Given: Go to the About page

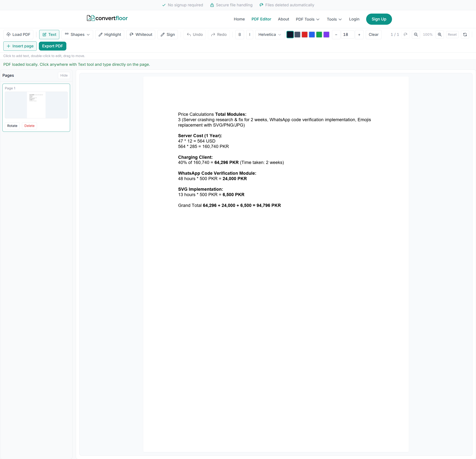Looking at the screenshot, I should tap(283, 19).
